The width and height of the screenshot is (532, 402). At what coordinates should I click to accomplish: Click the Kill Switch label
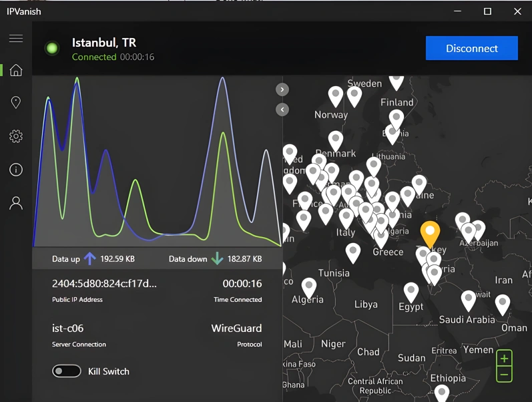[109, 371]
